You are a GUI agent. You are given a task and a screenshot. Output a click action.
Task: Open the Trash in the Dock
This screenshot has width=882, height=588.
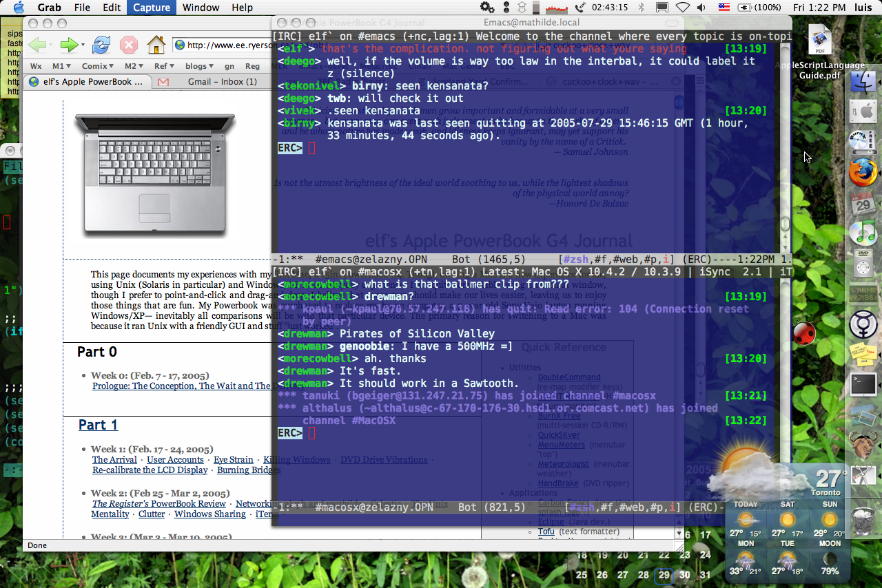pyautogui.click(x=863, y=521)
